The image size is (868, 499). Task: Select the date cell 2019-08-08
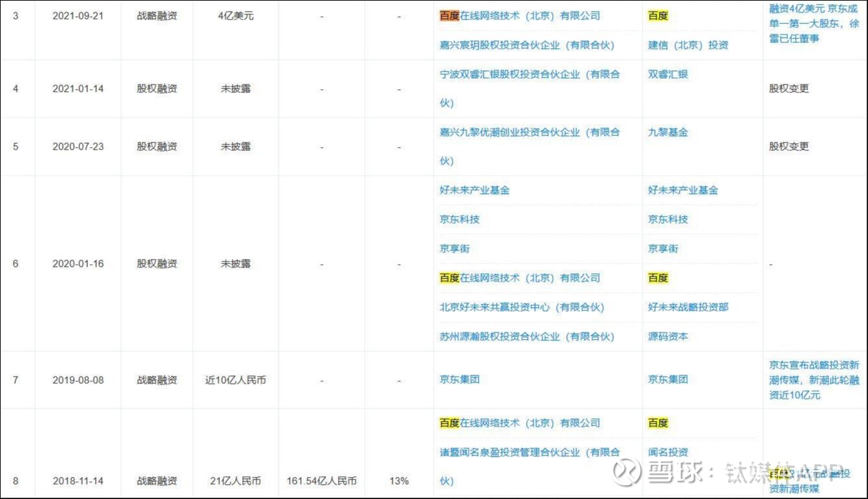click(x=78, y=380)
